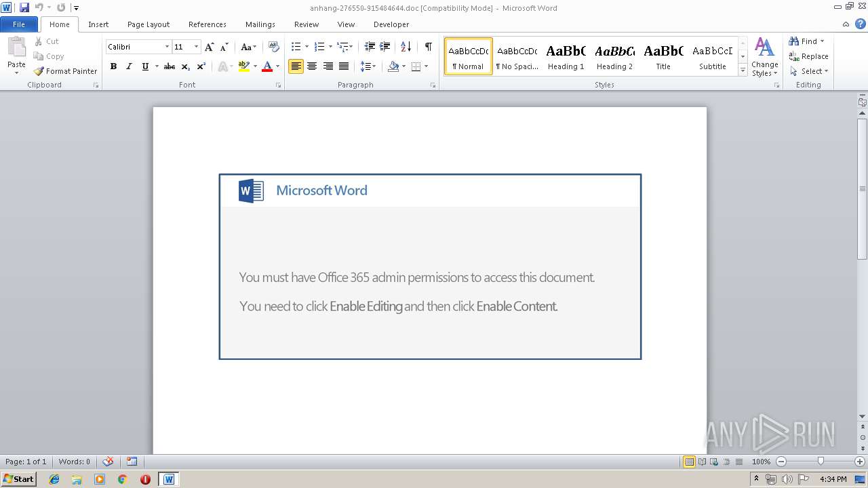Image resolution: width=868 pixels, height=488 pixels.
Task: Open the Line Spacing dropdown
Action: 368,66
